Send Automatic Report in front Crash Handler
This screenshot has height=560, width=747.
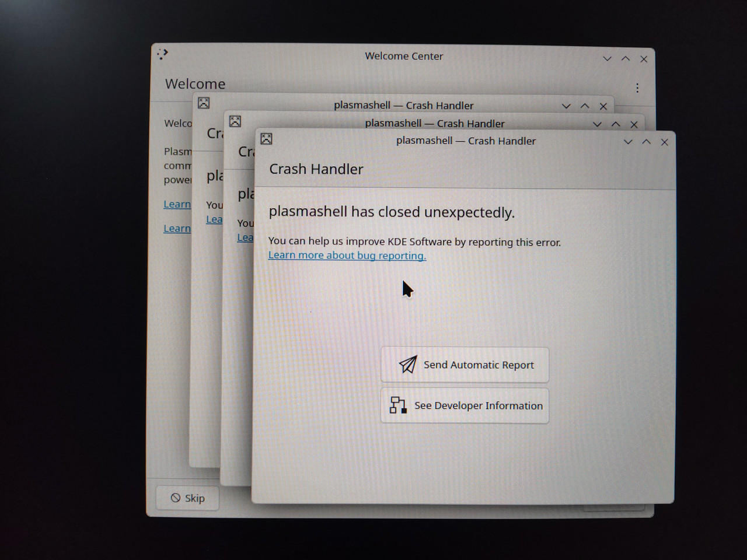point(465,365)
